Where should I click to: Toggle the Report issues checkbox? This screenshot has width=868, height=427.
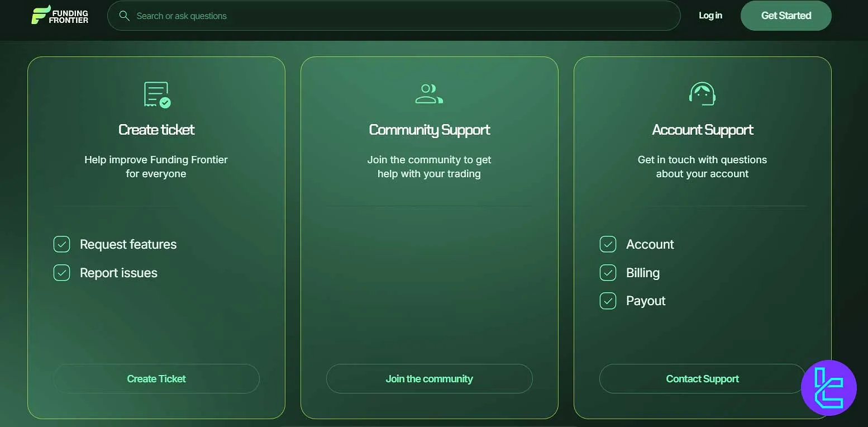click(x=61, y=273)
